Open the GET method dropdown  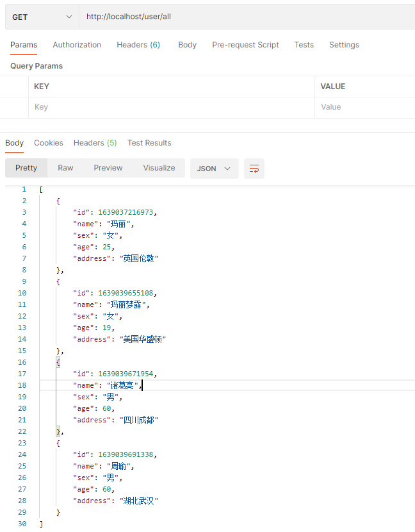coord(42,17)
